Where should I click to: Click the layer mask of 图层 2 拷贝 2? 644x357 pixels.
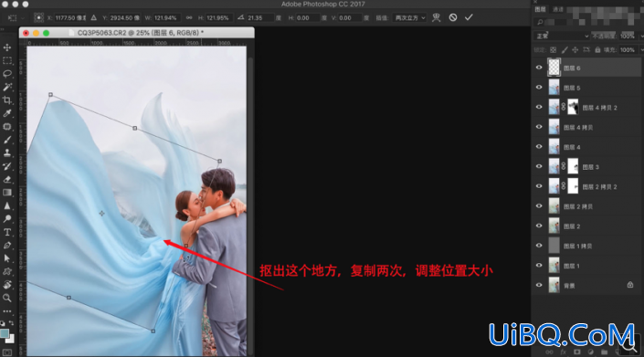pyautogui.click(x=573, y=186)
